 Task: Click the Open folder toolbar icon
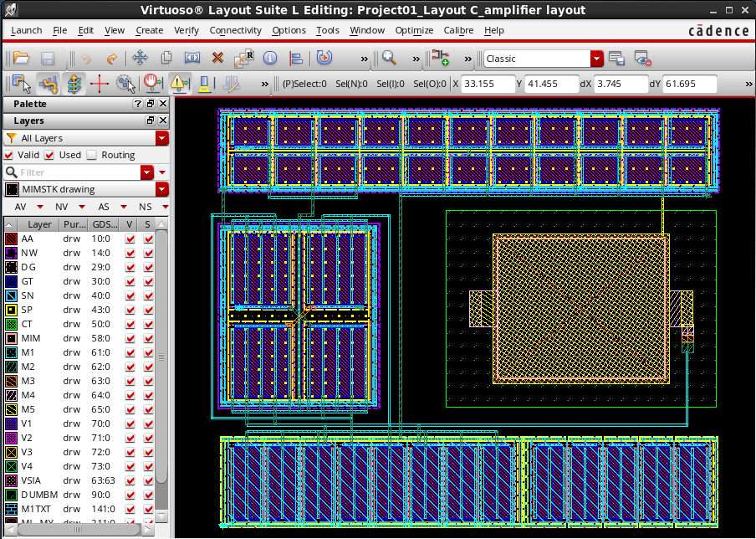[21, 59]
